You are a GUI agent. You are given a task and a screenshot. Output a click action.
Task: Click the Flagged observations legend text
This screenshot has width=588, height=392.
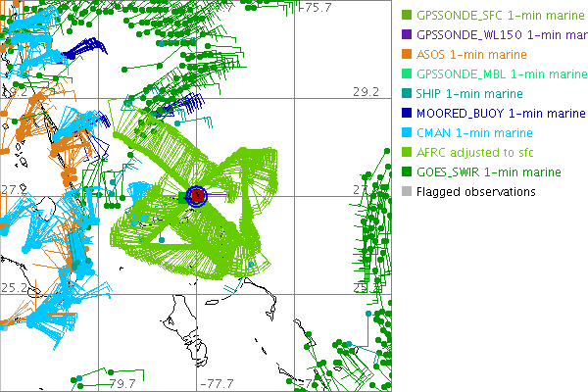[x=475, y=192]
